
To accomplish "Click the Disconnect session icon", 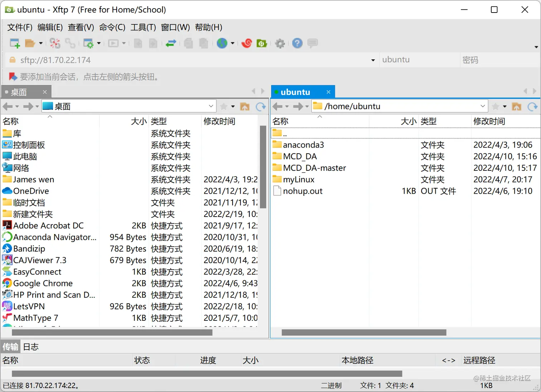I will pyautogui.click(x=55, y=43).
